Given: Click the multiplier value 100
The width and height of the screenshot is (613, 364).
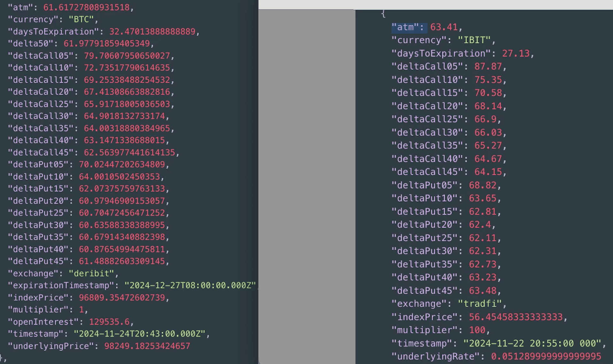Looking at the screenshot, I should pos(477,330).
